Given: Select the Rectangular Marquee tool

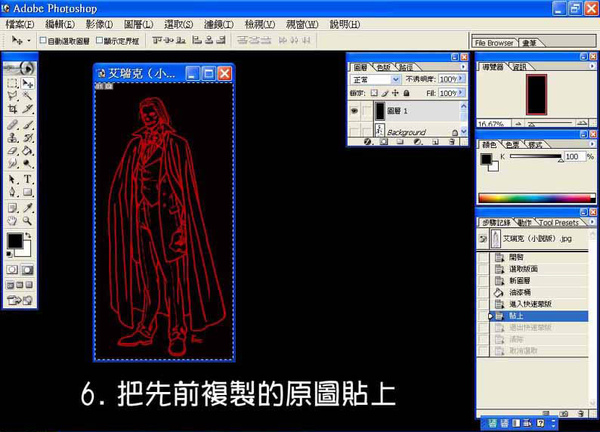Looking at the screenshot, I should point(12,83).
